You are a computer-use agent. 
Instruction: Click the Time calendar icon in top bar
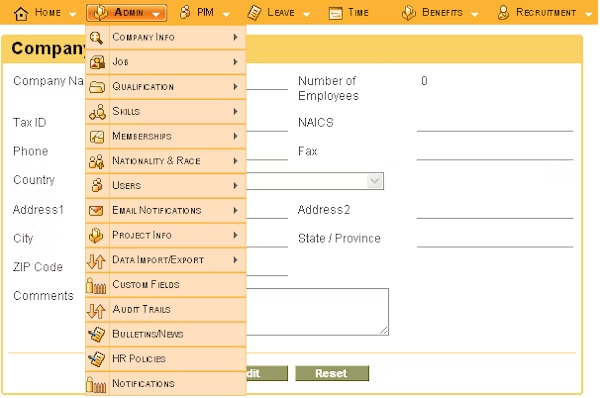[x=336, y=13]
